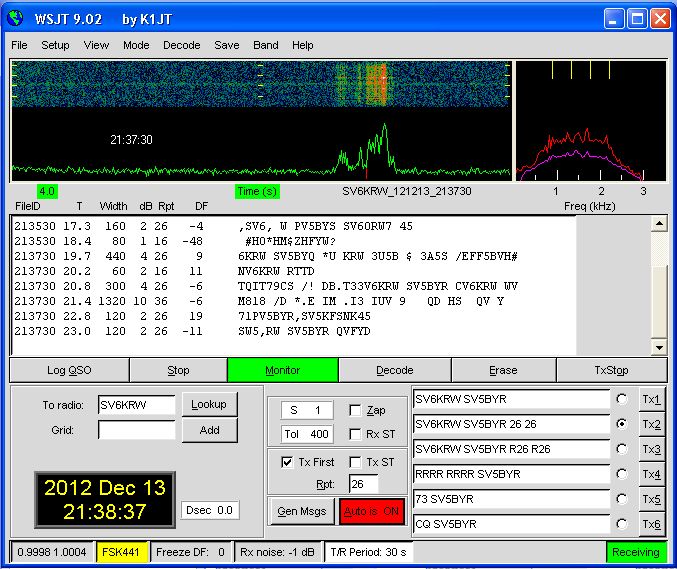
Task: Click the To radio field with SV6KRW
Action: tap(136, 405)
